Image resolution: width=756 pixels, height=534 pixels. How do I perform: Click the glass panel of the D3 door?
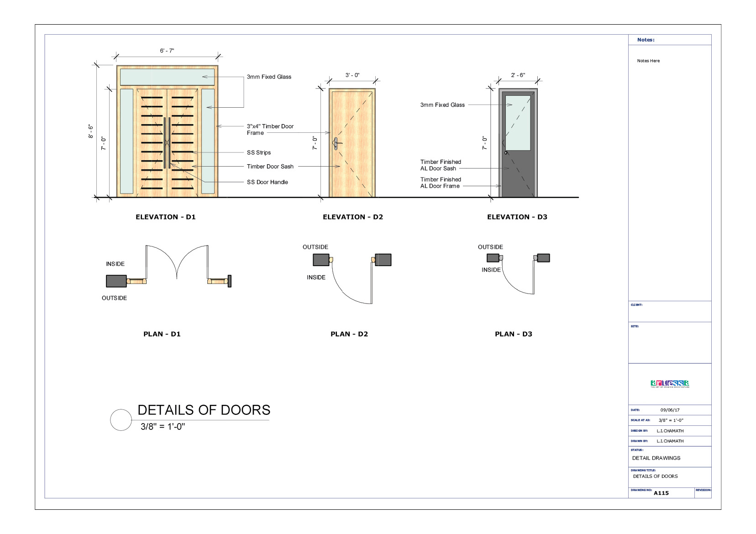click(x=518, y=122)
